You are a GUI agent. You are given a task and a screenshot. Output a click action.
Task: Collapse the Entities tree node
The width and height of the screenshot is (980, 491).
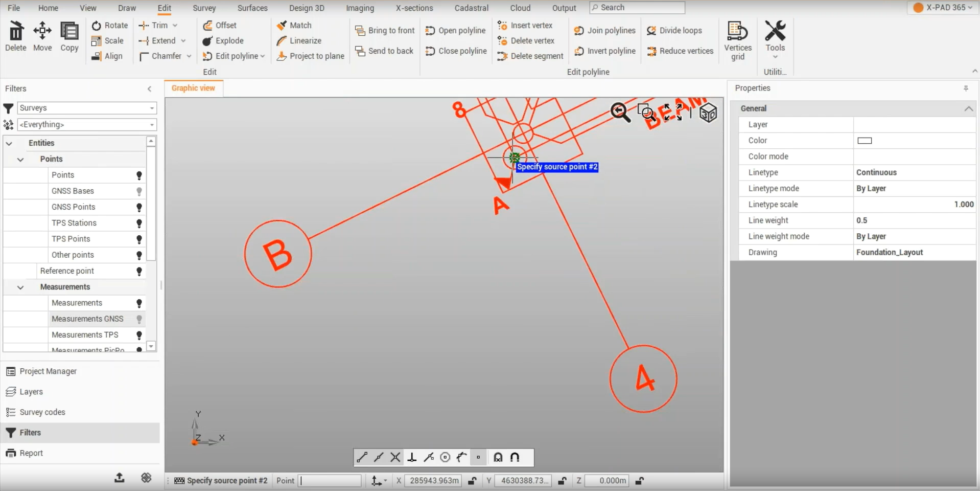pos(9,143)
